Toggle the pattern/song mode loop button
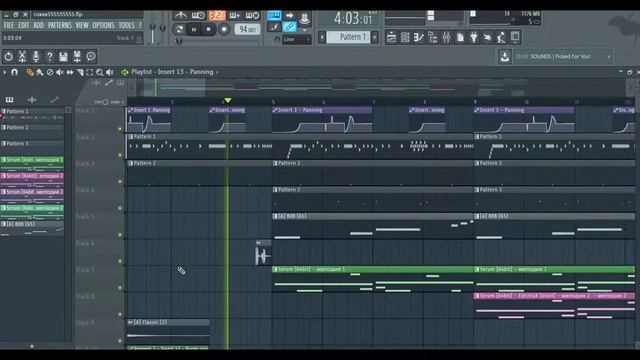The width and height of the screenshot is (640, 360). 179,29
